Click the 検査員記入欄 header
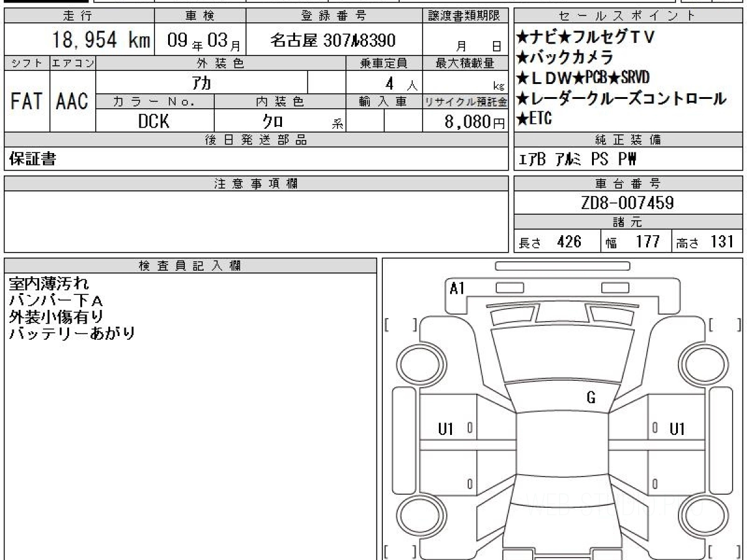This screenshot has width=747, height=560. click(190, 266)
